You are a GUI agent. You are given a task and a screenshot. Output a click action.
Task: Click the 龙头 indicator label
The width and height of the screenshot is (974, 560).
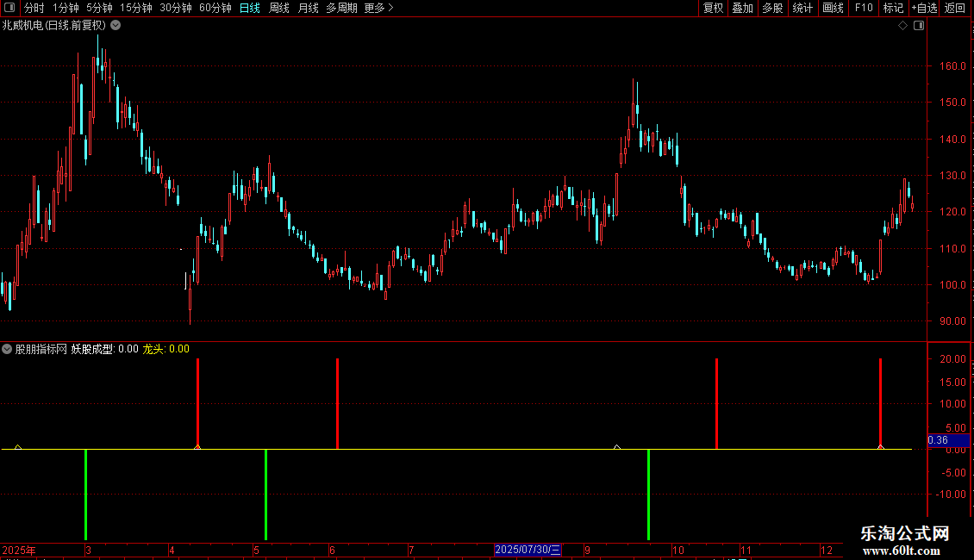tap(153, 349)
